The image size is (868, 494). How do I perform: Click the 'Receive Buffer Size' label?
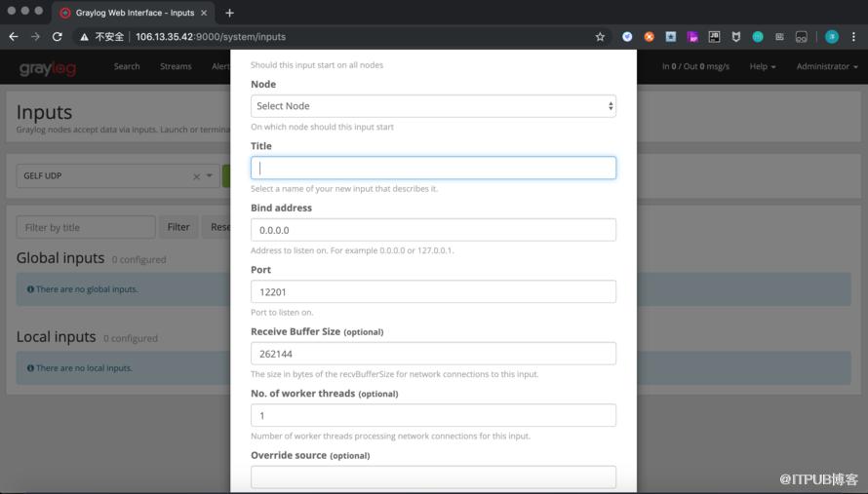pyautogui.click(x=296, y=331)
